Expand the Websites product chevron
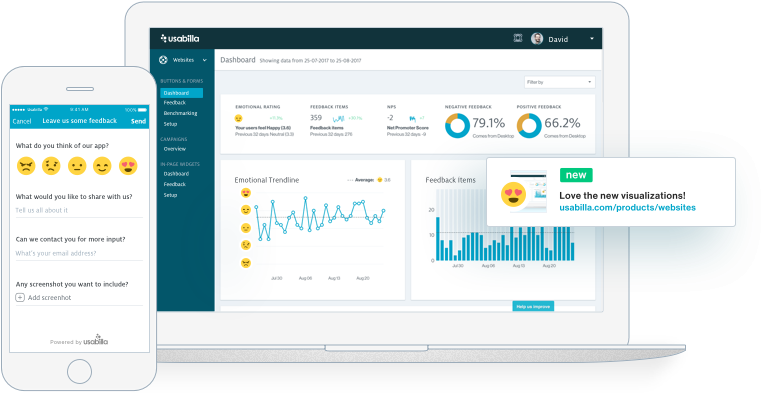Screen dimensions: 767x393 204,60
